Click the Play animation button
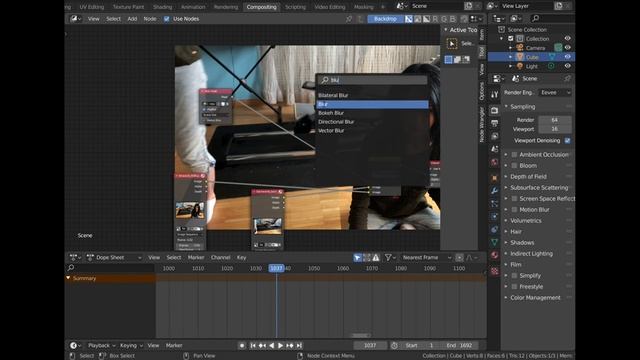Screen dimensions: 640x360 [x=280, y=346]
